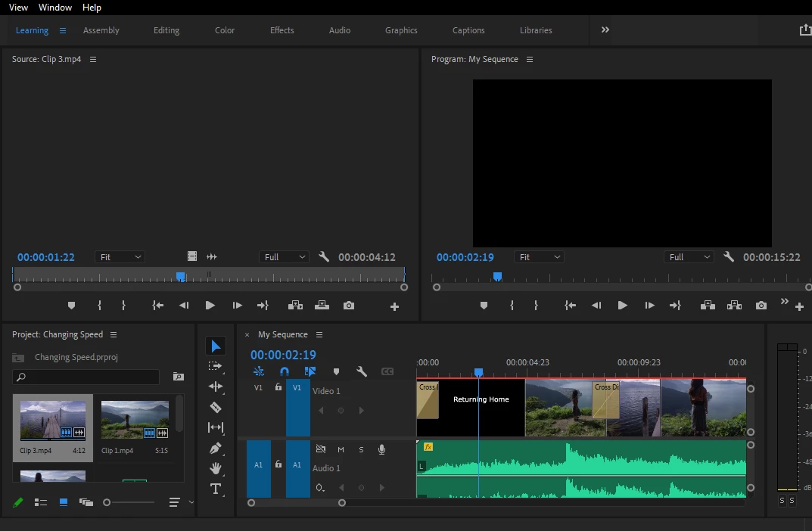Select the Hand tool

(216, 468)
